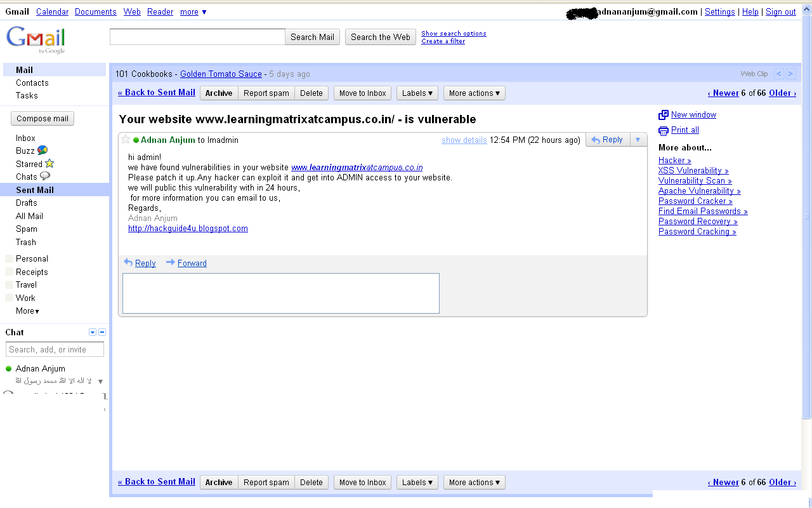The image size is (812, 508).
Task: Open Settings link in top right
Action: point(720,12)
